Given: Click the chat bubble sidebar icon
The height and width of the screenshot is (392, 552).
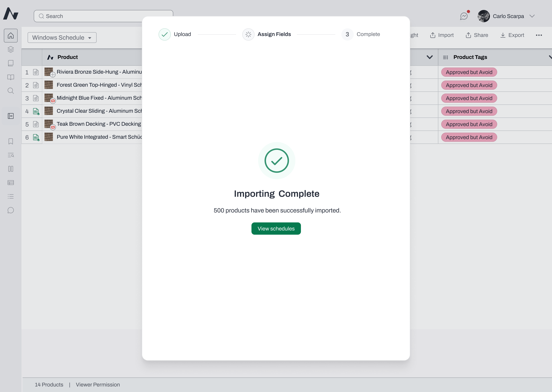Looking at the screenshot, I should pyautogui.click(x=11, y=210).
